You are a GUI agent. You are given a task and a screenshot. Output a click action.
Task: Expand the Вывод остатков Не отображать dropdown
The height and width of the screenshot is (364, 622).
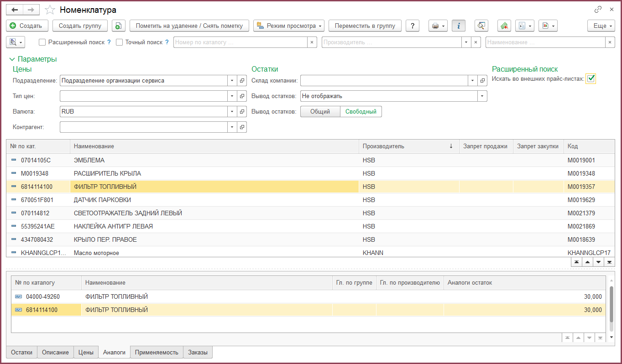click(x=482, y=96)
